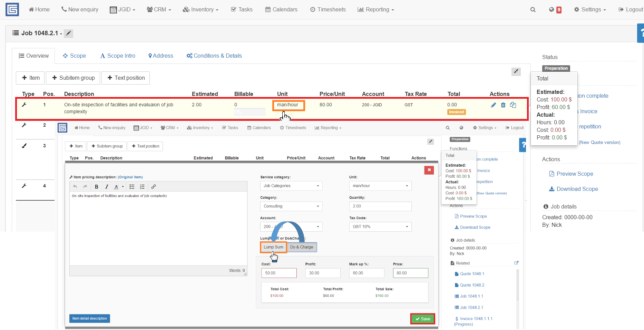Click Price field showing 80.00

click(x=411, y=273)
